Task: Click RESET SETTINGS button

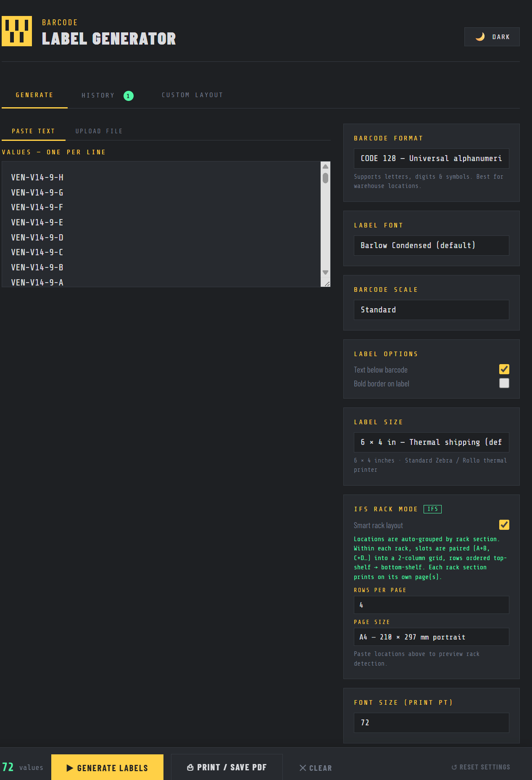Action: pos(481,767)
